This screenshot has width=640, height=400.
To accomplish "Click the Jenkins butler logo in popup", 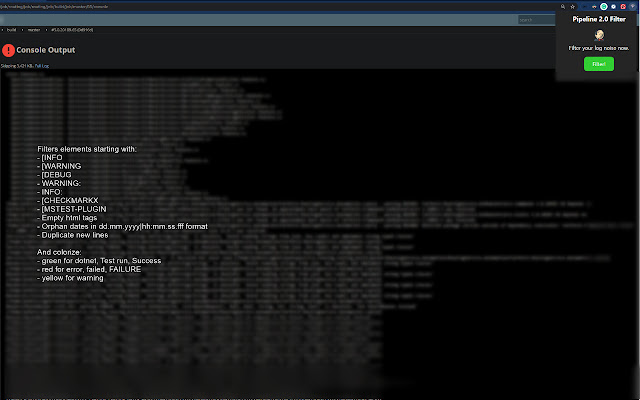I will 599,36.
